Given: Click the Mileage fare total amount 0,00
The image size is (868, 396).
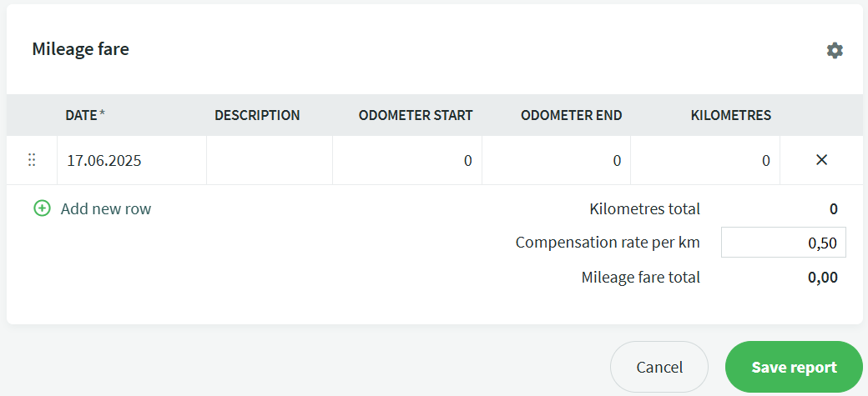Looking at the screenshot, I should pos(823,277).
